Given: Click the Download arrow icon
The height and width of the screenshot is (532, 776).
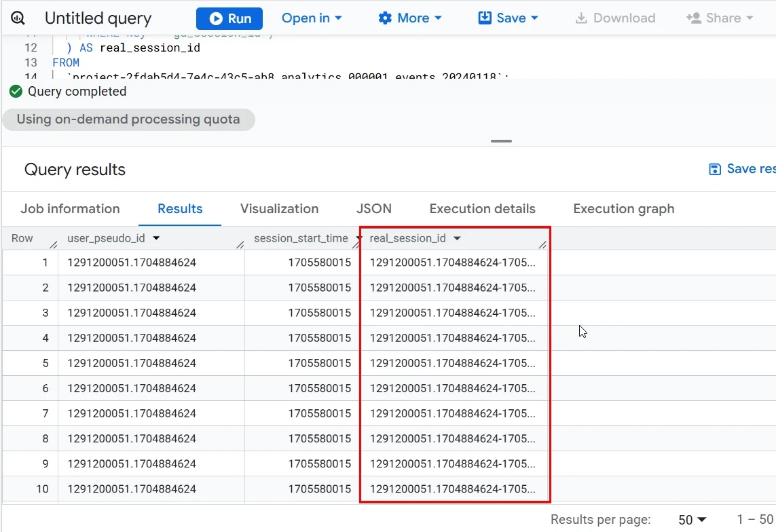Looking at the screenshot, I should click(582, 18).
